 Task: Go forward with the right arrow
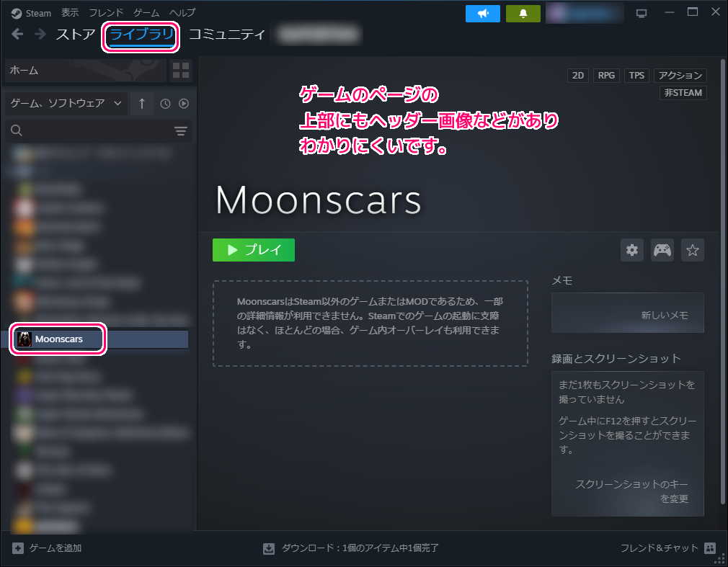pyautogui.click(x=40, y=34)
